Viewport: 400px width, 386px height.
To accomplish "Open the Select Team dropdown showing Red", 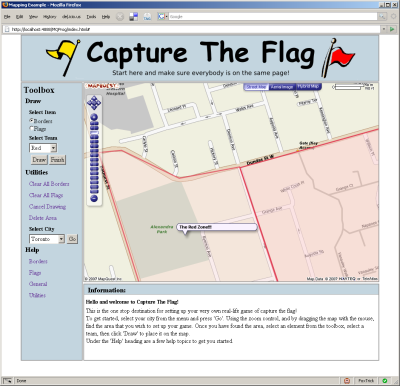I will [43, 148].
